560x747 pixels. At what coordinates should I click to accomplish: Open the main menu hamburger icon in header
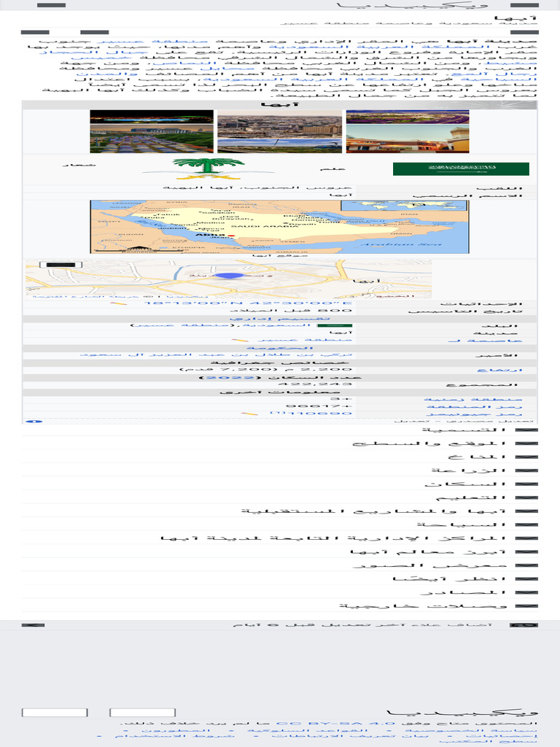(524, 5)
